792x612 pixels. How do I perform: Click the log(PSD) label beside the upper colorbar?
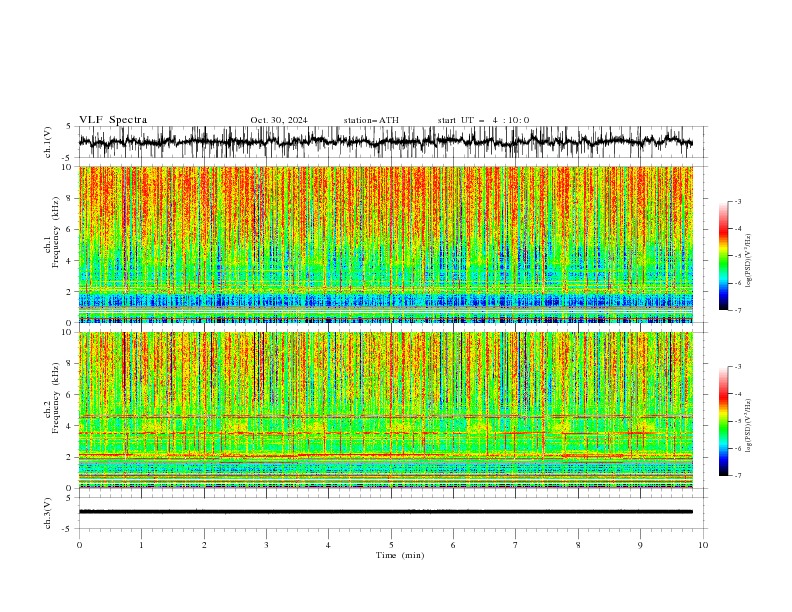pos(748,261)
